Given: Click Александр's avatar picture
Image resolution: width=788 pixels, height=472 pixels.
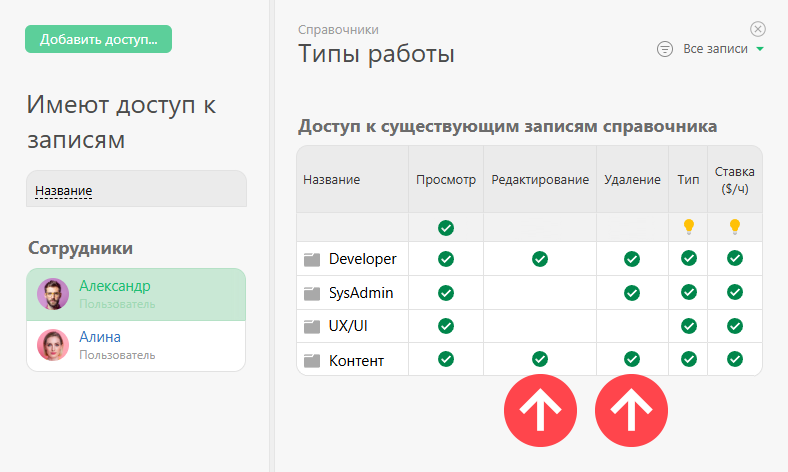Looking at the screenshot, I should [53, 294].
